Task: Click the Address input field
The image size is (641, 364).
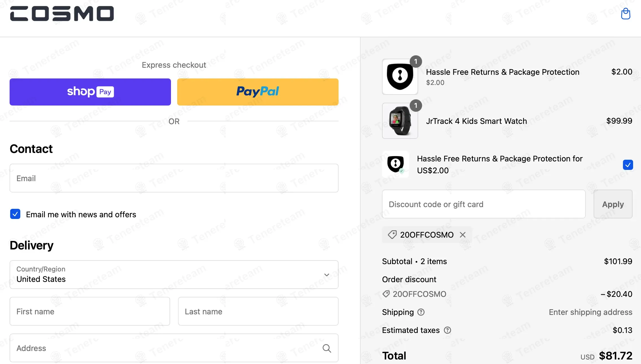Action: [166, 348]
